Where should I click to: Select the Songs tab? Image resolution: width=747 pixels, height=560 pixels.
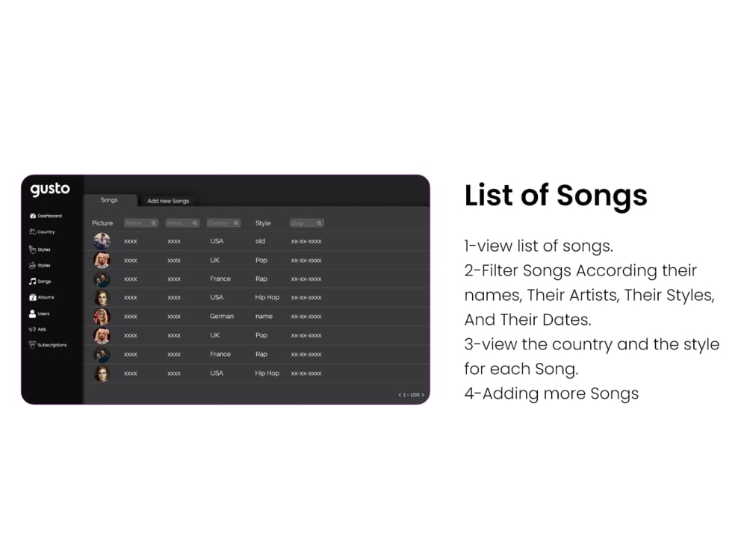pos(111,199)
